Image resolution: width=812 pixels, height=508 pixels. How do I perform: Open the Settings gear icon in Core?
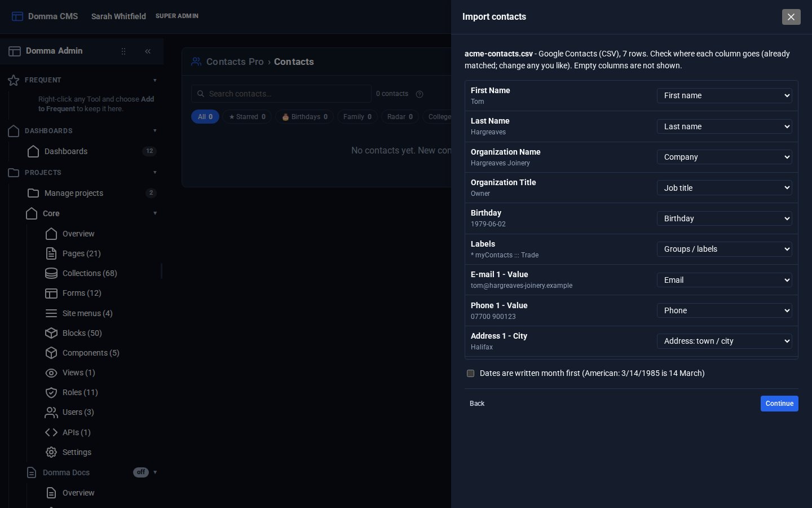tap(51, 452)
